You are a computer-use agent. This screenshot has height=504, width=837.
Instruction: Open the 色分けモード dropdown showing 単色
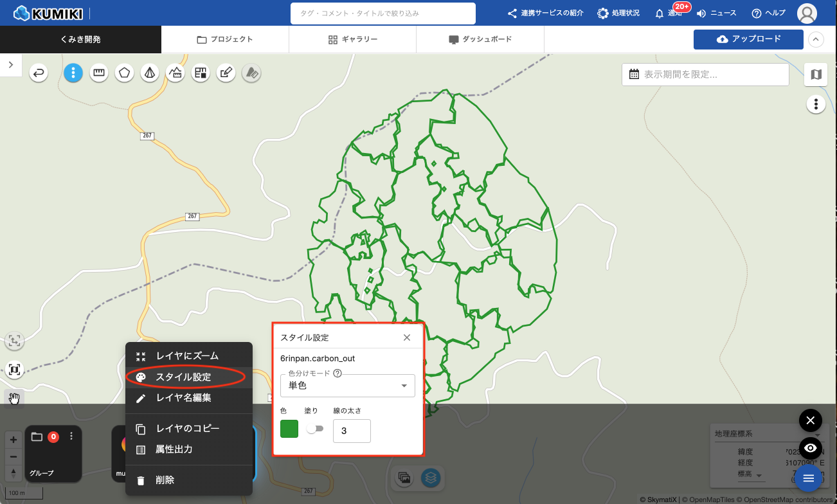tap(347, 386)
